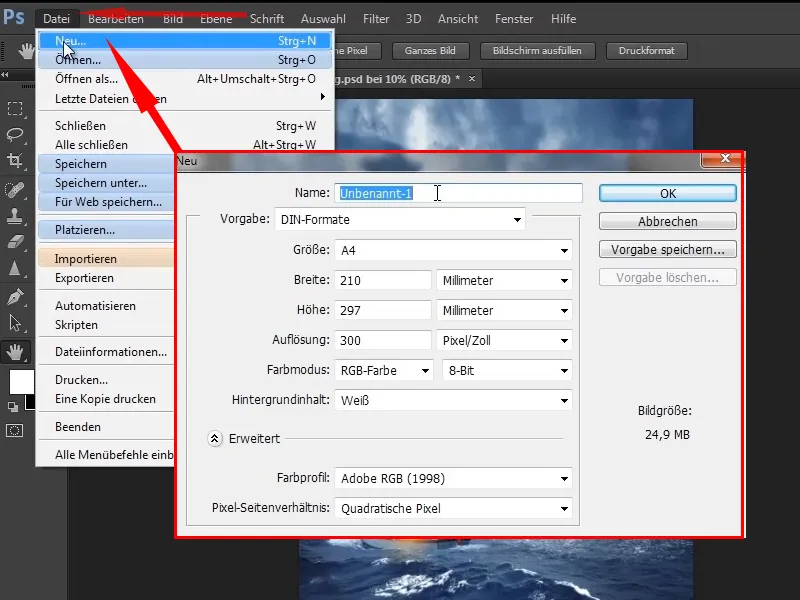
Task: Select the Pen tool
Action: click(15, 296)
